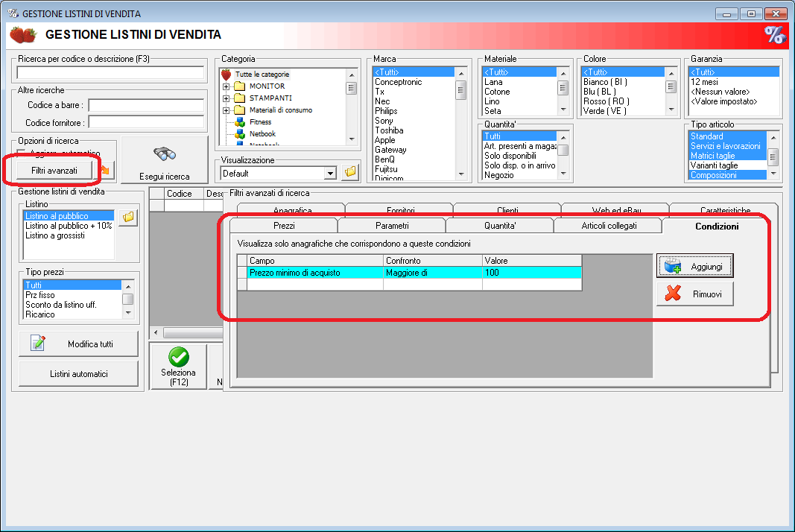Select Listino al pubblico + 10%
The width and height of the screenshot is (795, 532).
tap(69, 226)
